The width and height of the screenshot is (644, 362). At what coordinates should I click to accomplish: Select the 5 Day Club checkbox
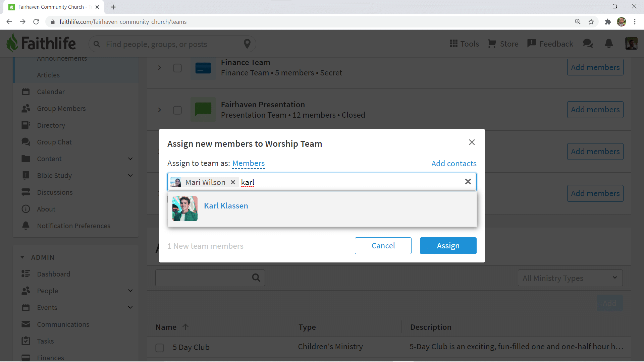click(x=160, y=348)
